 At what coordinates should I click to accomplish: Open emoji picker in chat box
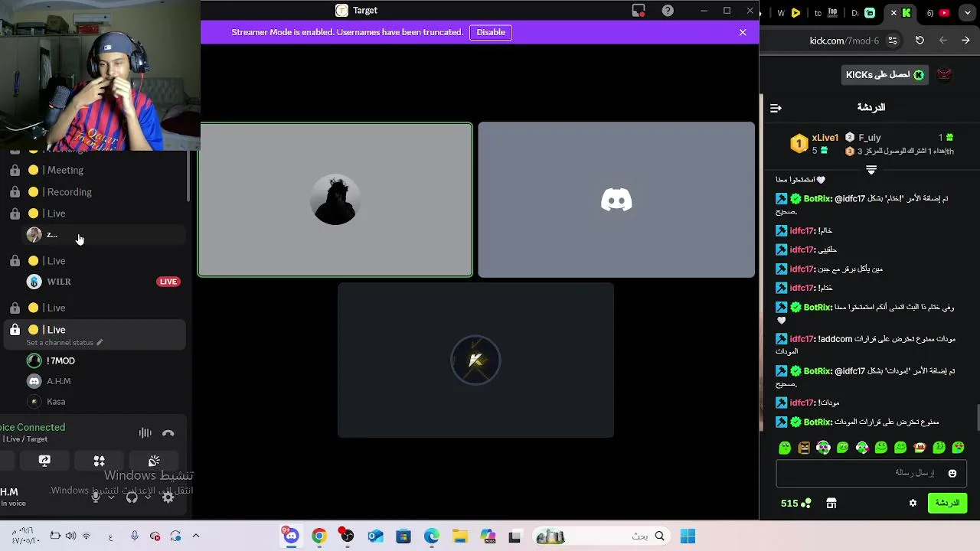pyautogui.click(x=952, y=474)
